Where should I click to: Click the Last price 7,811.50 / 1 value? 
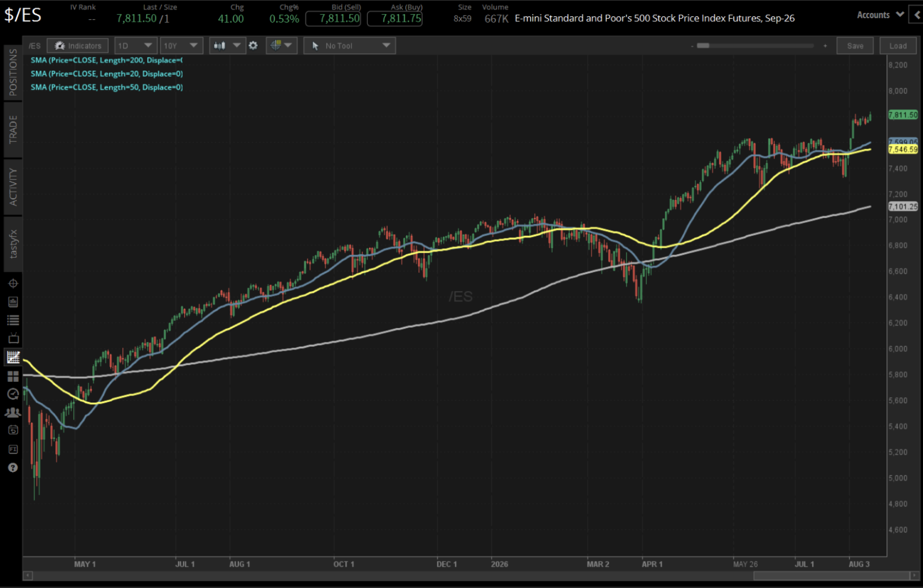[x=143, y=19]
